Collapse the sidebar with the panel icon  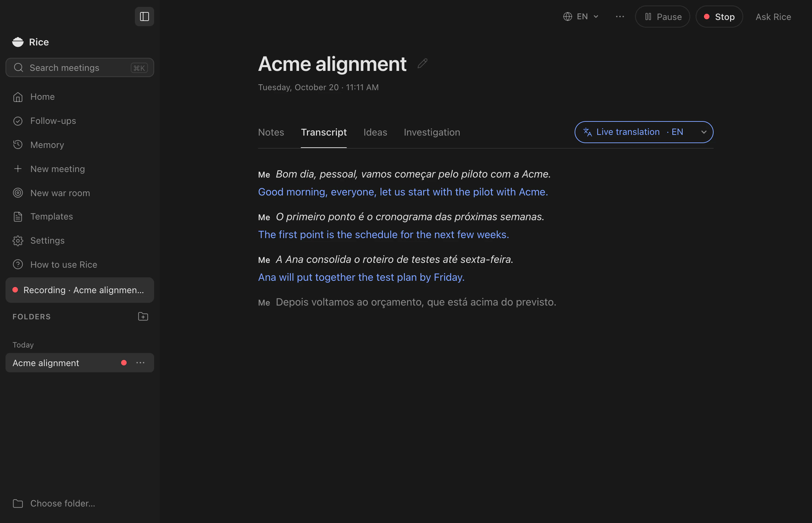[x=145, y=17]
